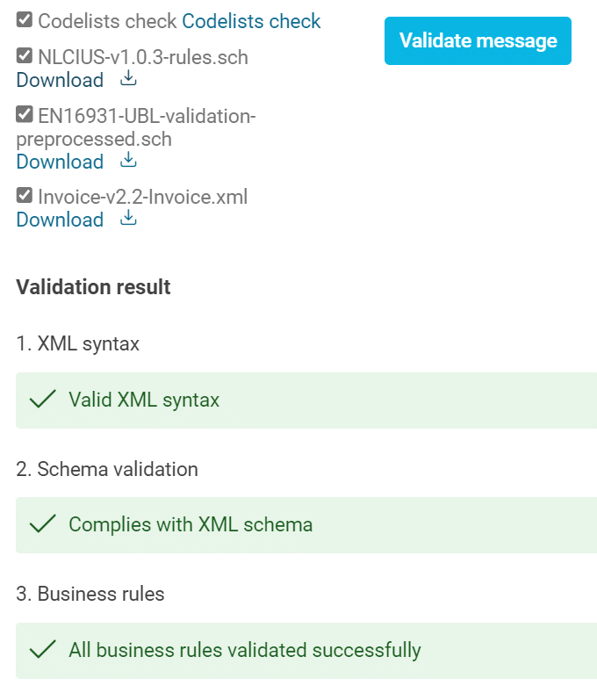The image size is (597, 700).
Task: Click the Validation result heading
Action: tap(93, 287)
